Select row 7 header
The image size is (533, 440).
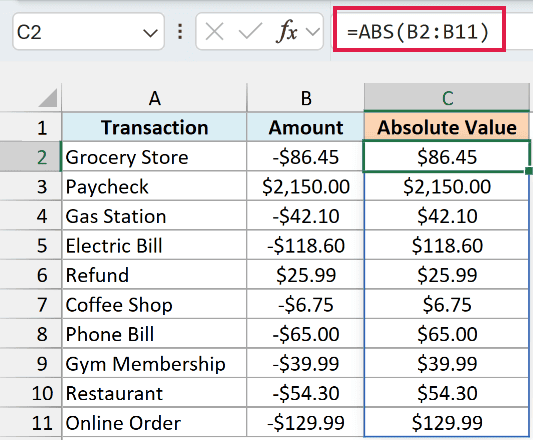(x=31, y=305)
